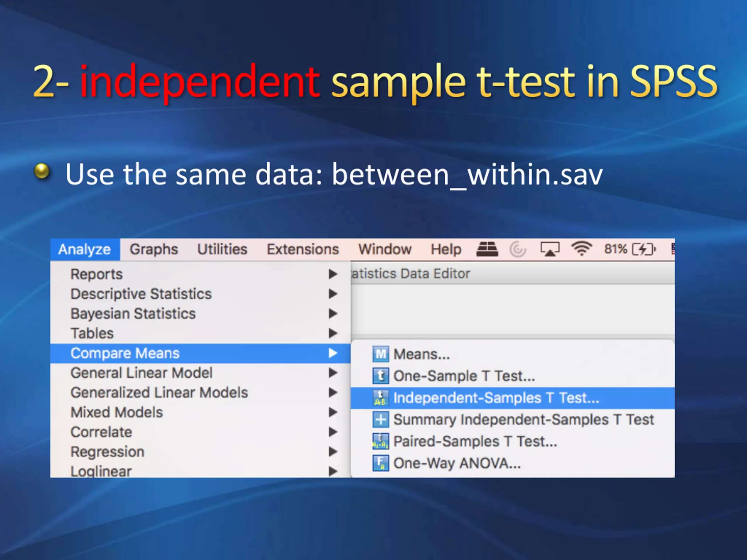Viewport: 747px width, 560px height.
Task: Click the Paired-Samples T Test icon
Action: [381, 441]
